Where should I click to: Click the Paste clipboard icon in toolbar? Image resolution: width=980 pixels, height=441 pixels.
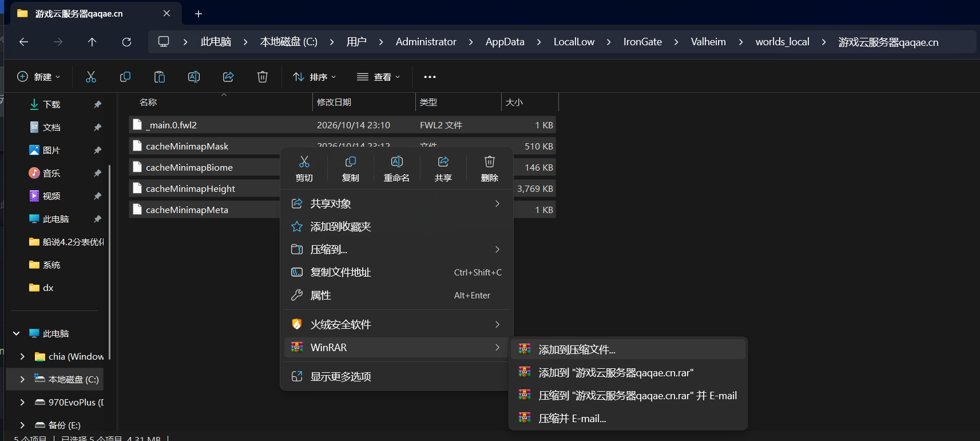click(x=160, y=77)
